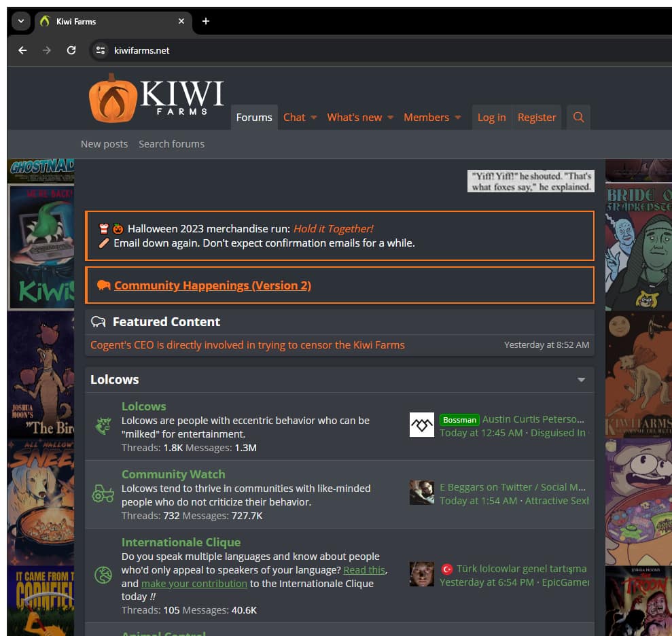
Task: Click the Featured Content kiwi icon
Action: [98, 321]
